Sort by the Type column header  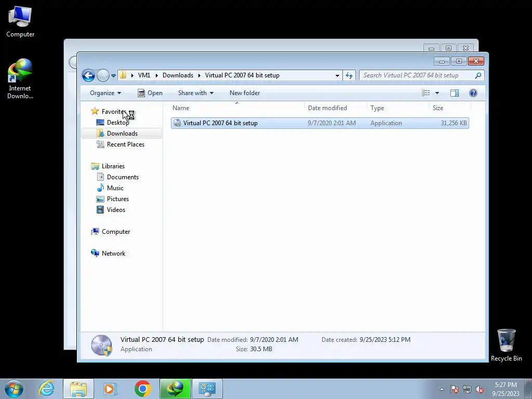(x=398, y=108)
